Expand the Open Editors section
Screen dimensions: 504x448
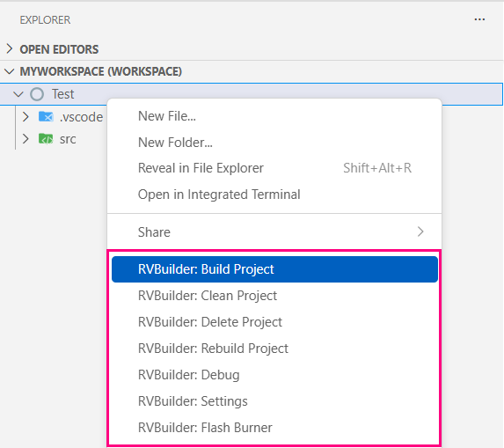[x=10, y=49]
